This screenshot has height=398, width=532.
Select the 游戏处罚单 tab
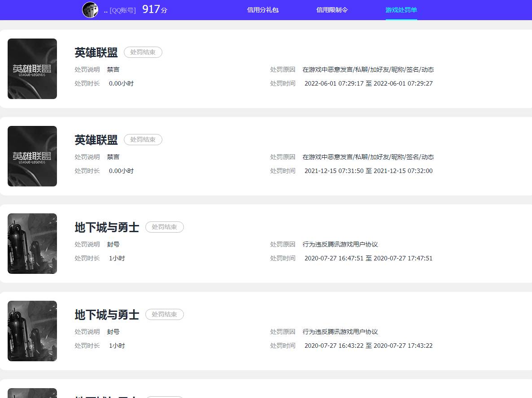[x=401, y=9]
